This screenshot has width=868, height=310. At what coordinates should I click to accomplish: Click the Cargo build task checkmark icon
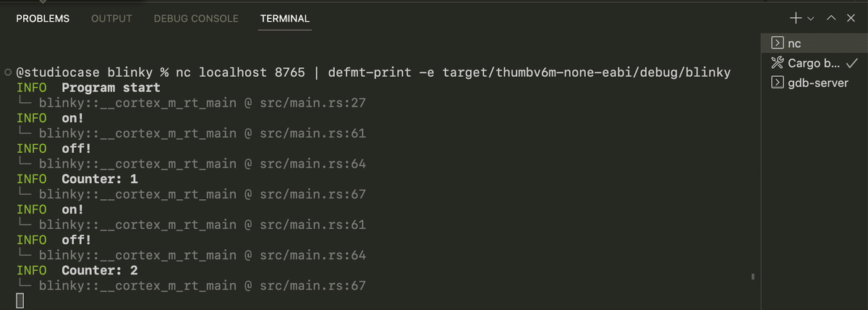[851, 62]
